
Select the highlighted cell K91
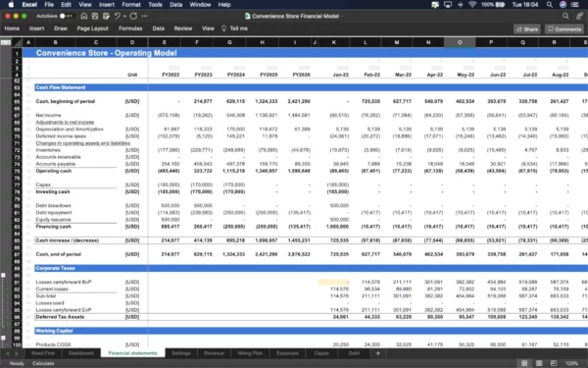(334, 282)
